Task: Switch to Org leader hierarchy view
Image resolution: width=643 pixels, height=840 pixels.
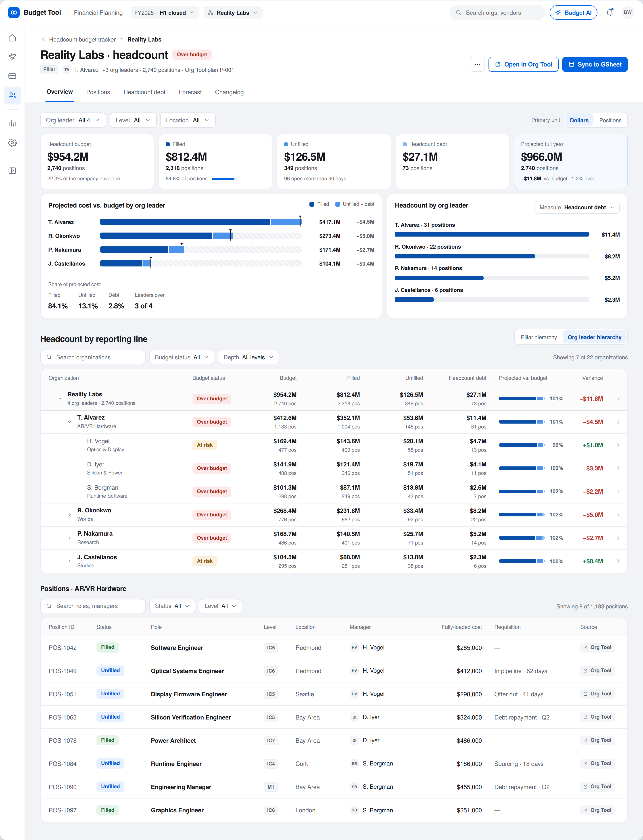Action: tap(594, 337)
